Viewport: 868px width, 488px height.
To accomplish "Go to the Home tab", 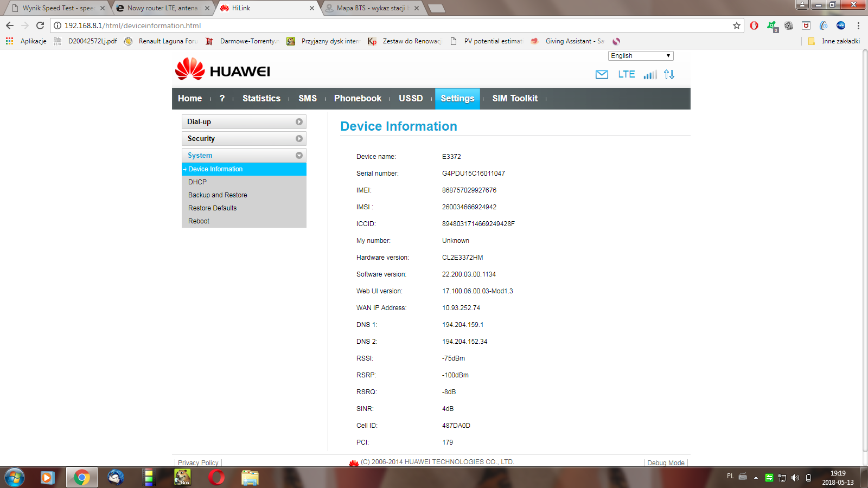I will tap(190, 99).
